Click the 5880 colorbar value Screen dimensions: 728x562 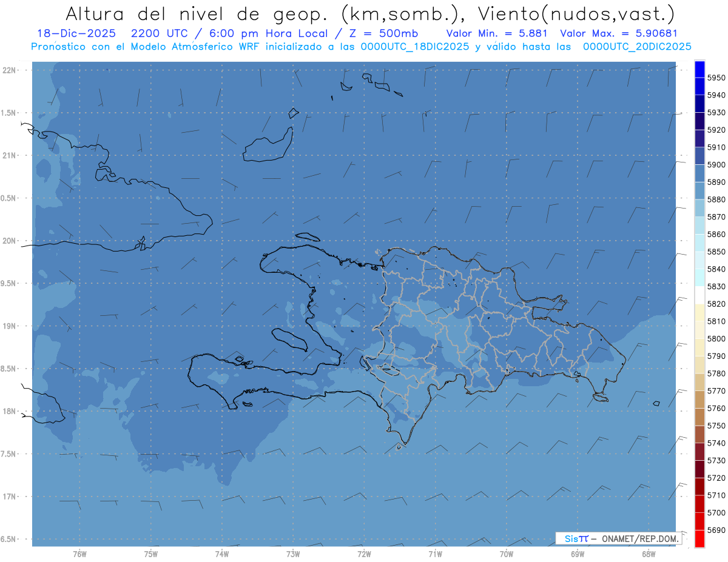pyautogui.click(x=716, y=199)
